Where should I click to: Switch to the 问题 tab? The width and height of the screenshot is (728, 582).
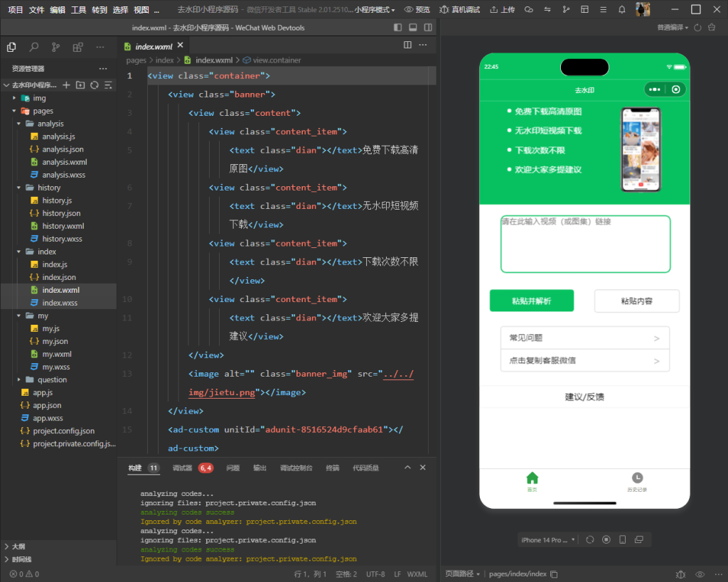pos(232,468)
